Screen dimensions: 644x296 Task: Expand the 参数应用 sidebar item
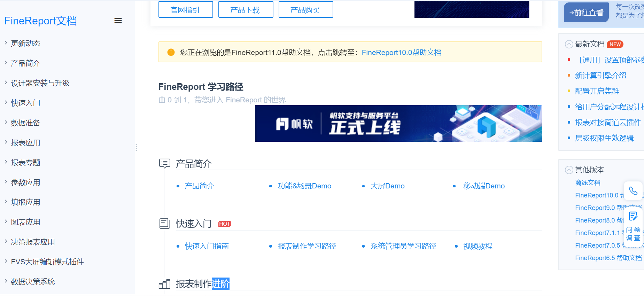point(6,182)
